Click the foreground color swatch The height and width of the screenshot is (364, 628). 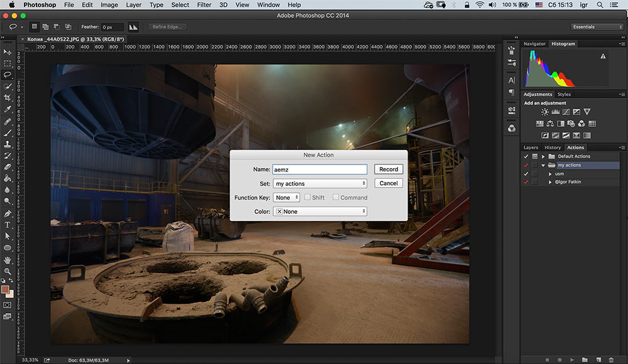click(x=6, y=289)
